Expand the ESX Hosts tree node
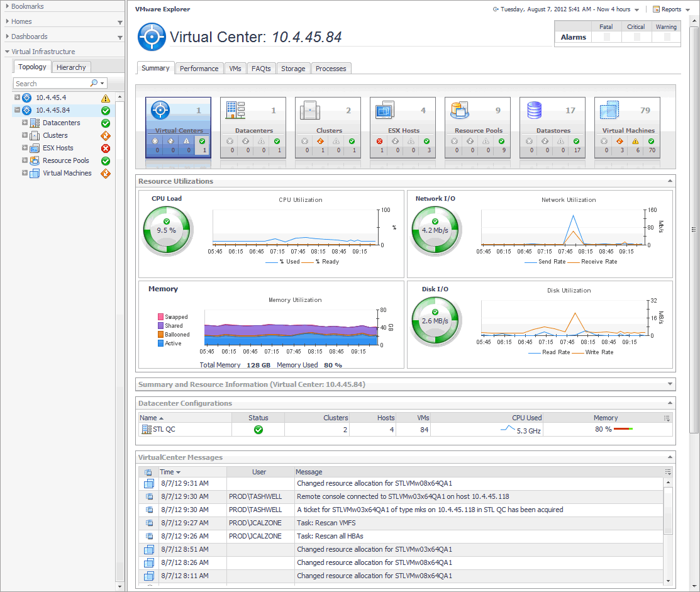The image size is (700, 592). click(x=25, y=147)
